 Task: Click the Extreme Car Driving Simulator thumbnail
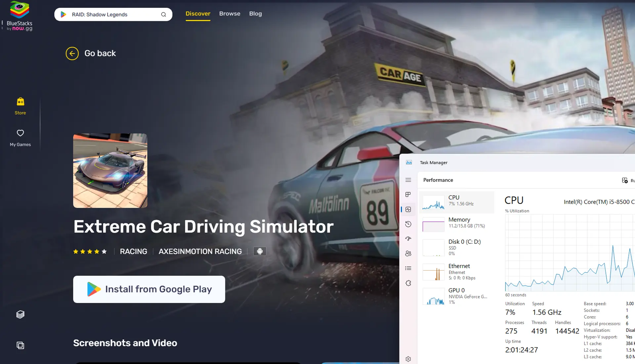click(x=110, y=171)
